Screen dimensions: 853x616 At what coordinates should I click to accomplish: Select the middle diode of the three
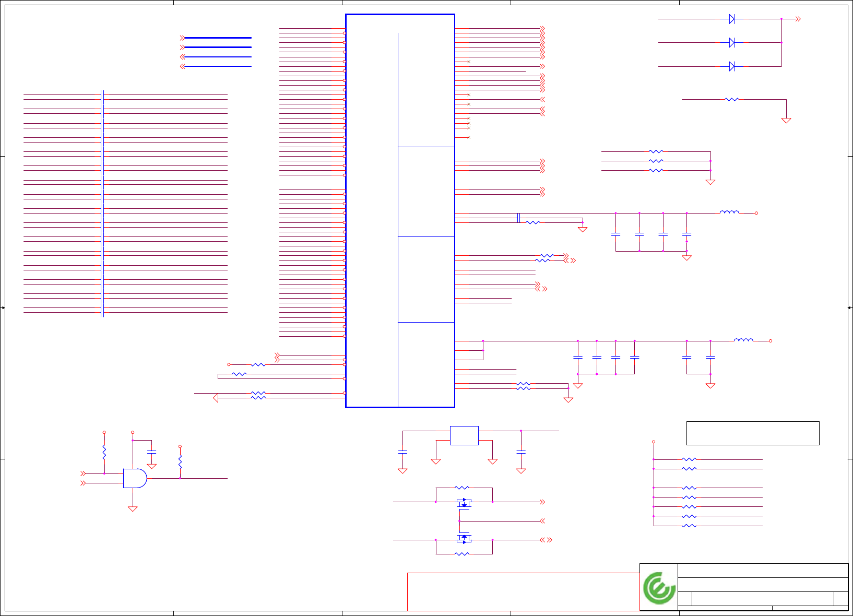coord(732,42)
